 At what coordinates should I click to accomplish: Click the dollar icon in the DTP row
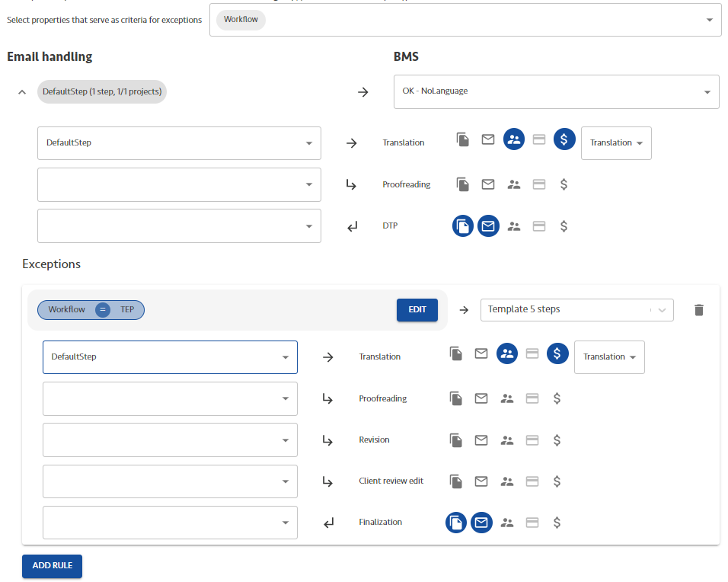pos(564,226)
